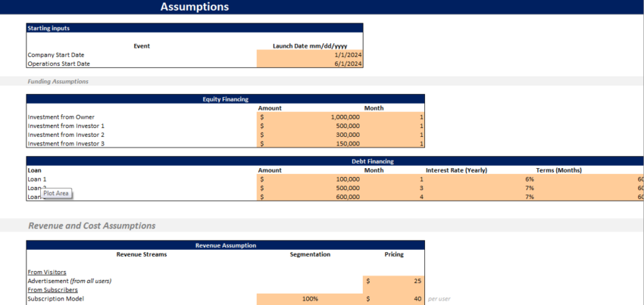Click the Advertisement (from all users) label
Viewport: 644px width, 305px height.
click(x=70, y=282)
